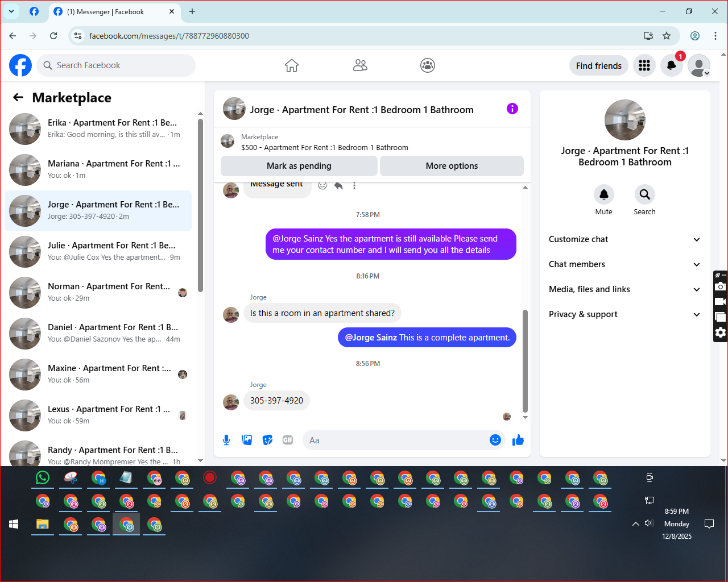
Task: Expand the Privacy & support section
Action: point(624,314)
